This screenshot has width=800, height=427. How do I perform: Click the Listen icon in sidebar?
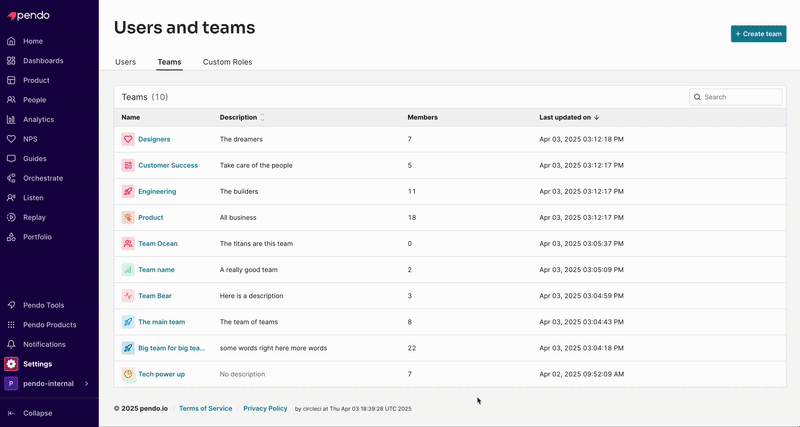pos(11,197)
